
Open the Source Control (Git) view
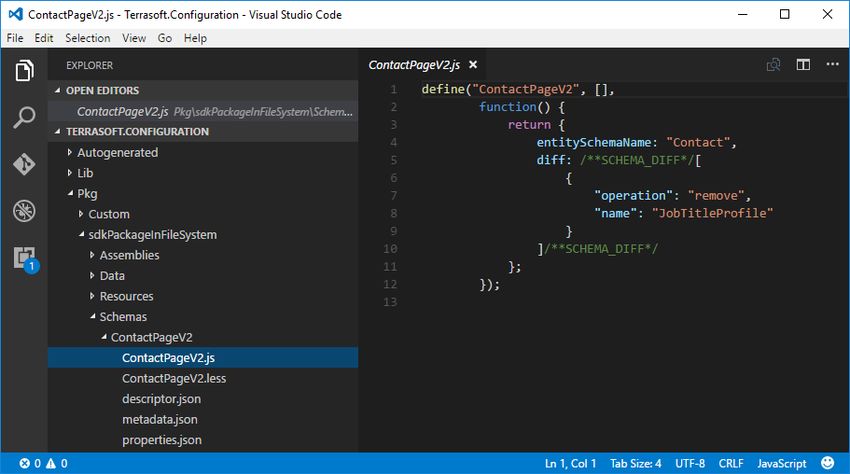click(x=24, y=164)
